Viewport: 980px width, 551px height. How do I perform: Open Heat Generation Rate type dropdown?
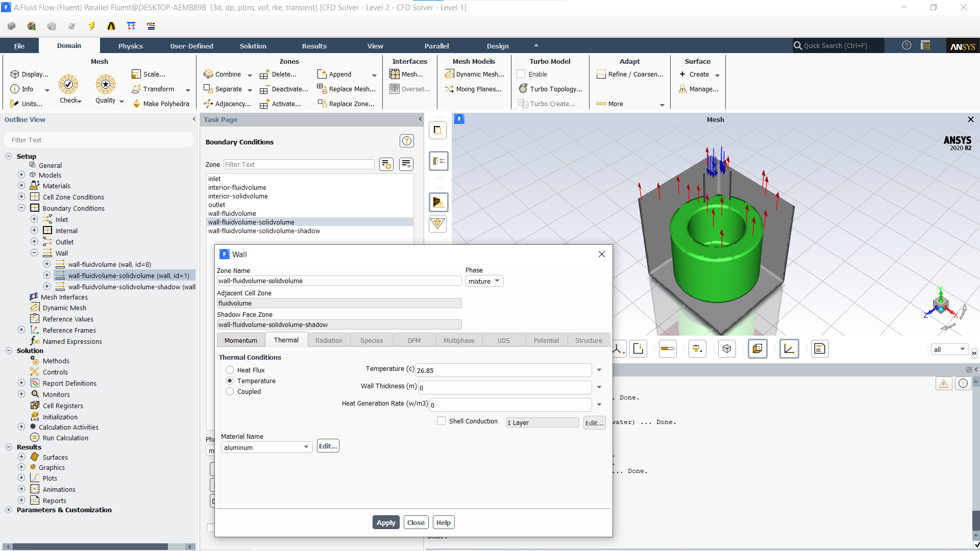click(599, 405)
